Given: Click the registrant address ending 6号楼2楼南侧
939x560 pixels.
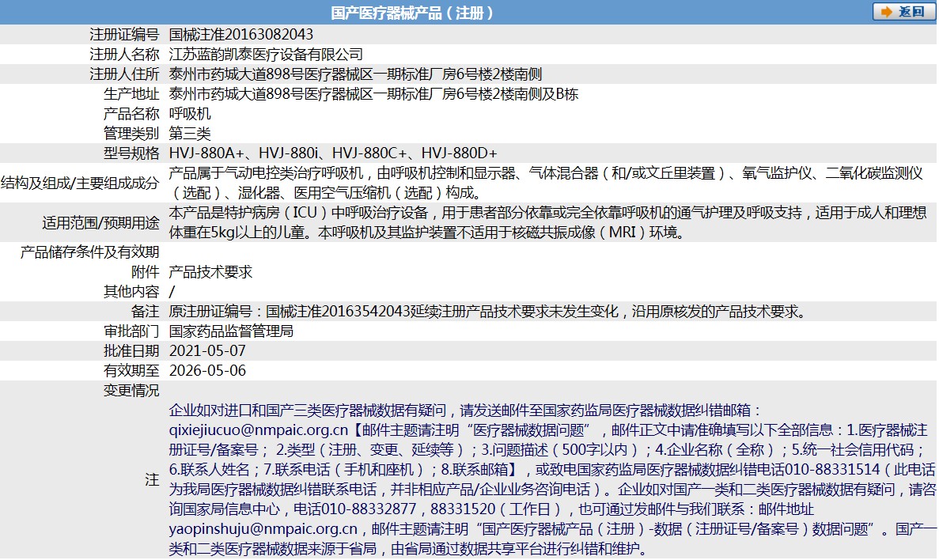Looking at the screenshot, I should tap(356, 74).
